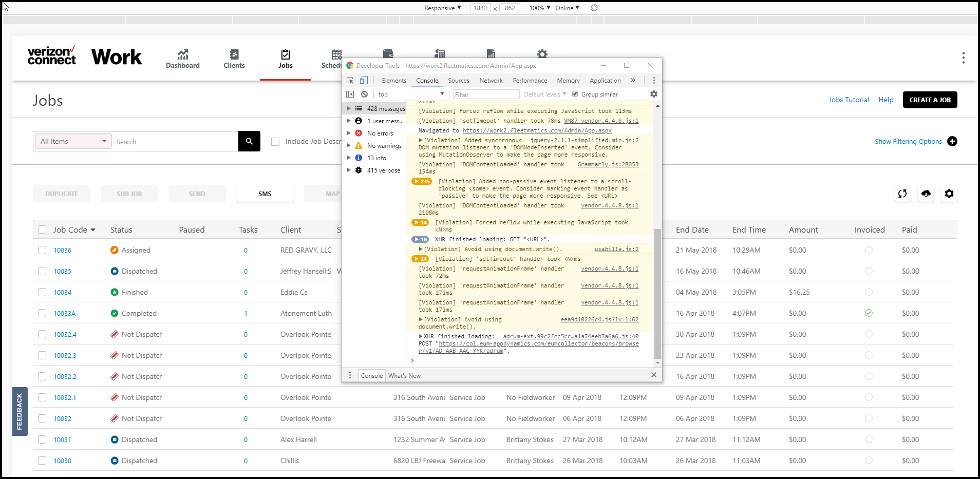This screenshot has height=479, width=980.
Task: Open the Jobs Tutorial link
Action: pyautogui.click(x=849, y=100)
